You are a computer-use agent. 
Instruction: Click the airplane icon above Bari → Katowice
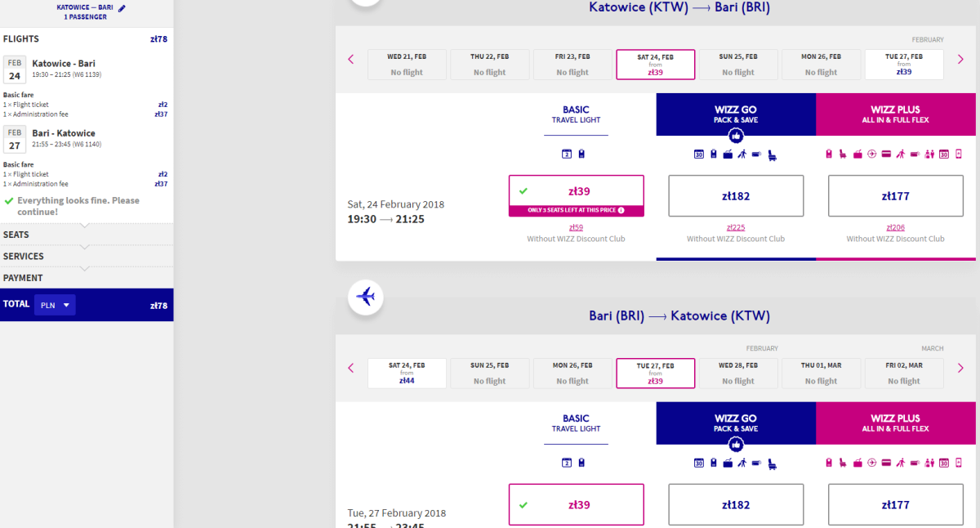click(x=365, y=296)
